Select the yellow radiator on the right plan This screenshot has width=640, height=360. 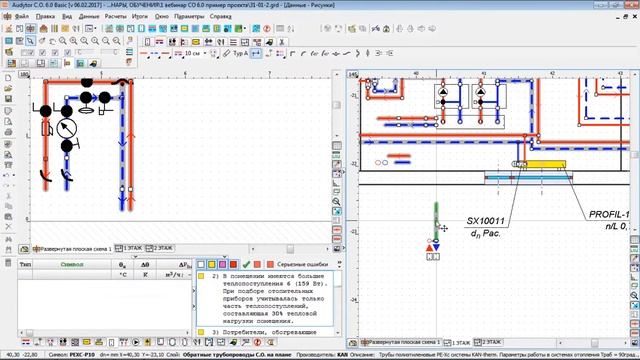coord(546,164)
